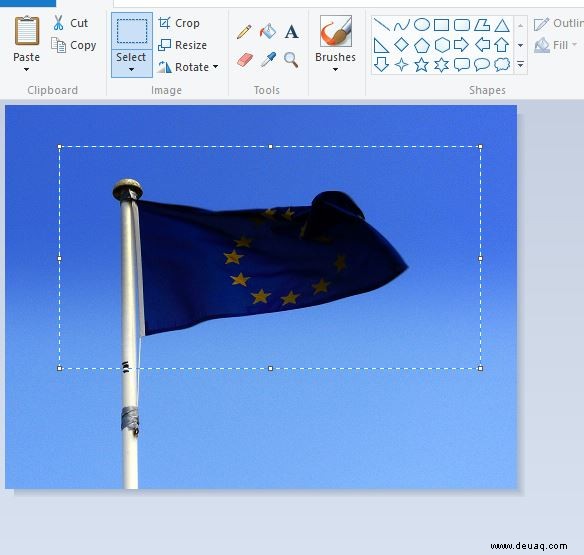The height and width of the screenshot is (555, 584).
Task: Choose the Rectangle shape
Action: [441, 25]
